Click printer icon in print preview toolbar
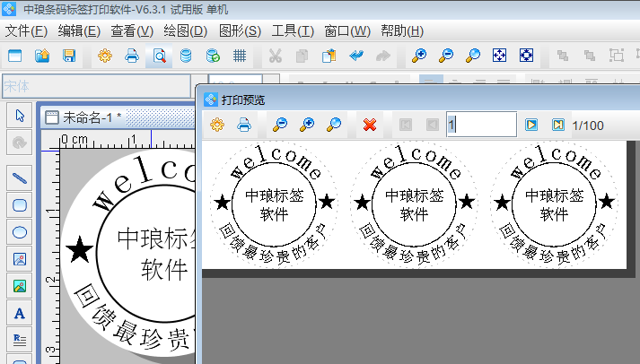640x364 pixels. 243,125
